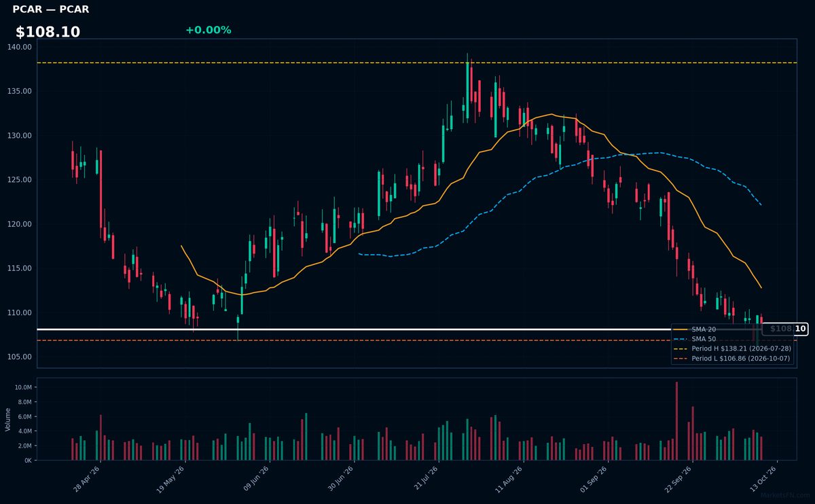815x504 pixels.
Task: Click the 21 Jul '26 date label
Action: [425, 478]
